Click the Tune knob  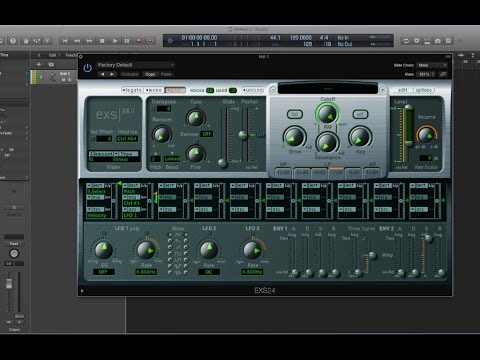196,118
